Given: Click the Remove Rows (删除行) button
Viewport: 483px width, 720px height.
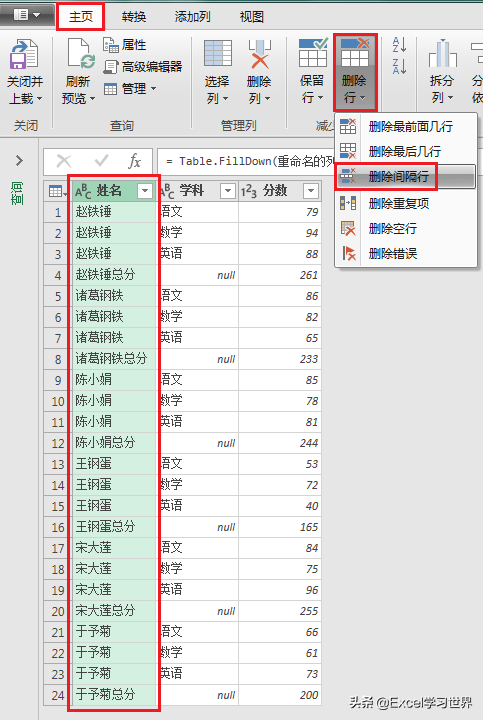Looking at the screenshot, I should [355, 72].
